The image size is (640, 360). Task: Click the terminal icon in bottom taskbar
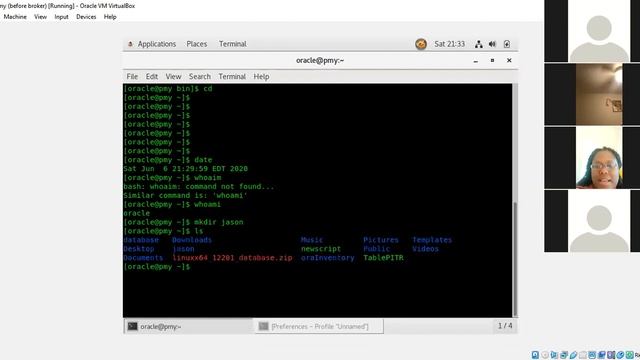[x=133, y=326]
